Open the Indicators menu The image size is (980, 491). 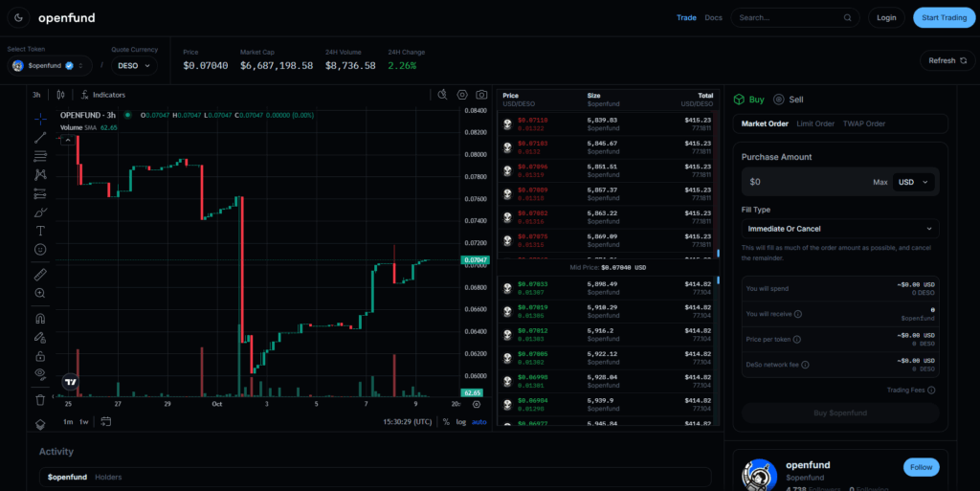tap(103, 95)
